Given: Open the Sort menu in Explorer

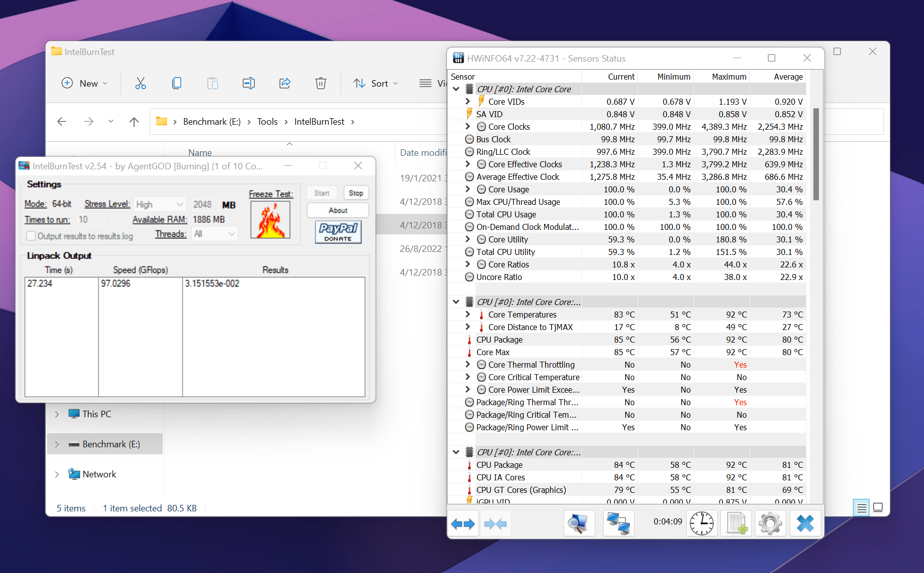Looking at the screenshot, I should [x=376, y=83].
